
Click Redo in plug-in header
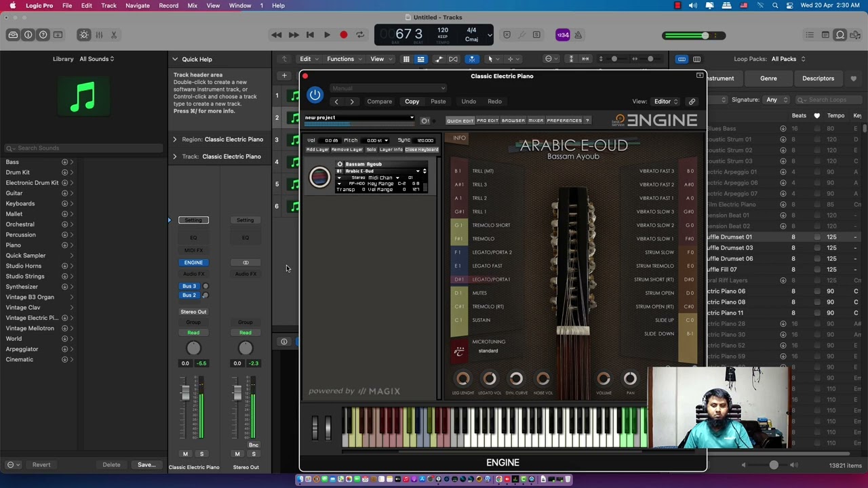click(x=494, y=102)
